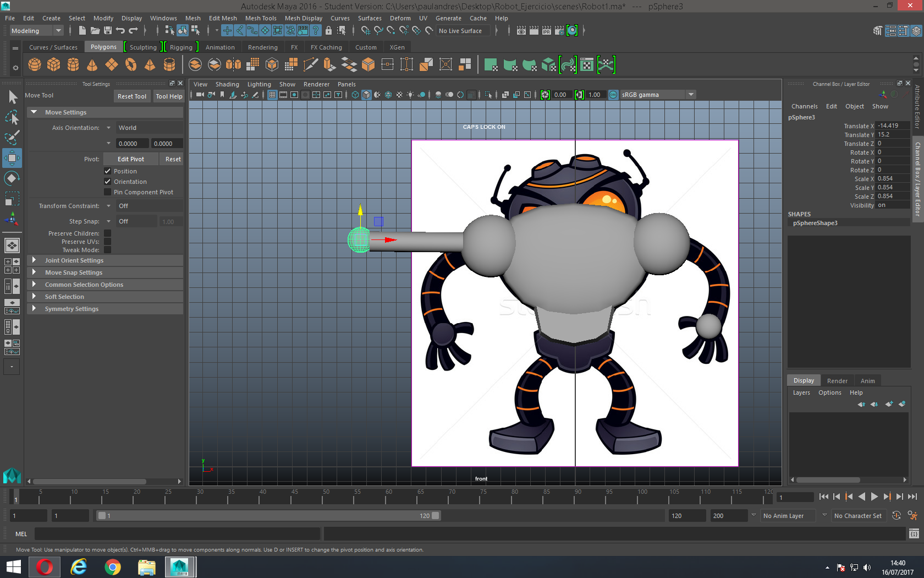Open the sRGB gamma view transform dropdown
The image size is (924, 578).
tap(658, 95)
